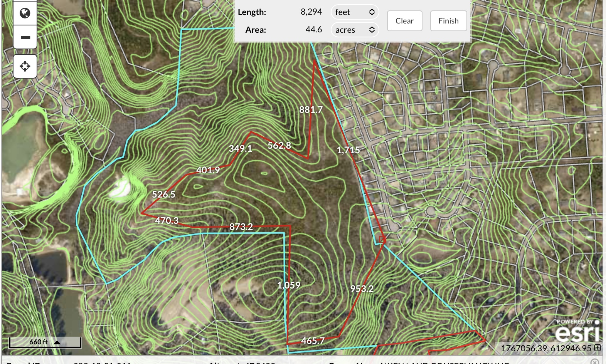
Task: Click the find my location crosshair icon
Action: tap(25, 66)
